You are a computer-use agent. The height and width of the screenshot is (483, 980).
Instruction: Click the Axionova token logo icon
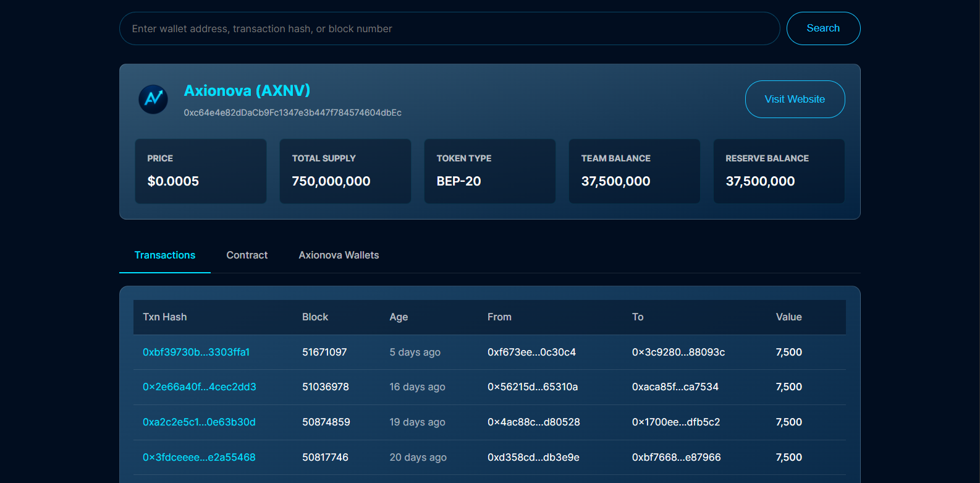[x=153, y=99]
